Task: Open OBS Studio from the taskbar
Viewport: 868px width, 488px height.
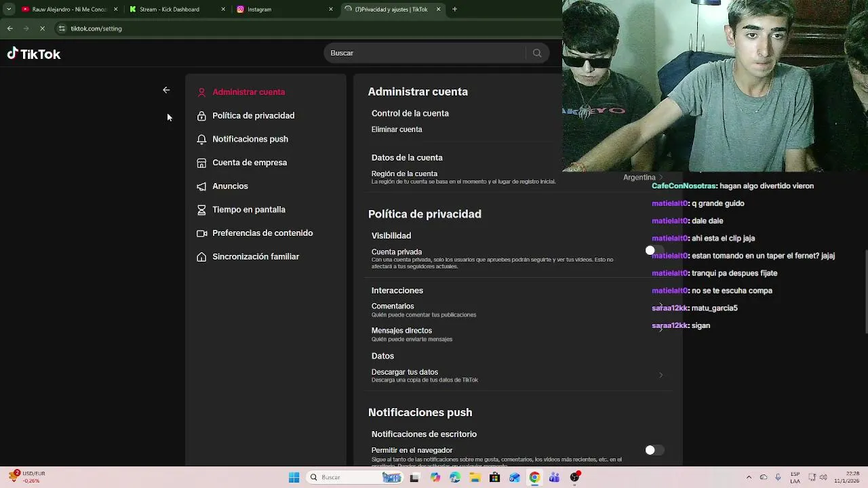Action: coord(575,477)
